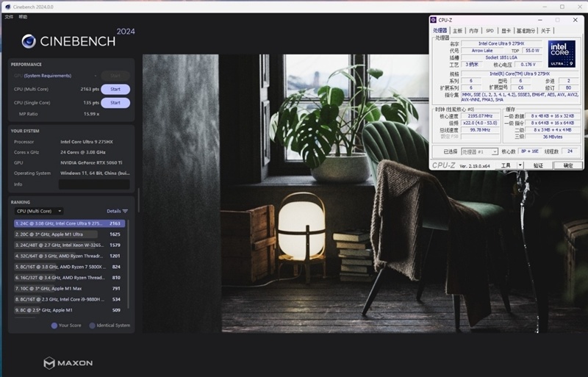588x377 pixels.
Task: Click the Cinebench 2024 logo sphere
Action: pos(29,41)
